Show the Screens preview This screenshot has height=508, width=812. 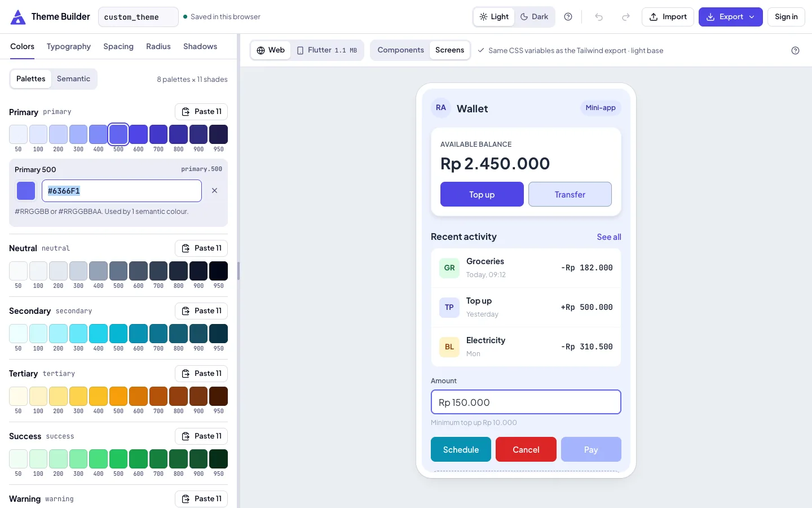[x=449, y=50]
